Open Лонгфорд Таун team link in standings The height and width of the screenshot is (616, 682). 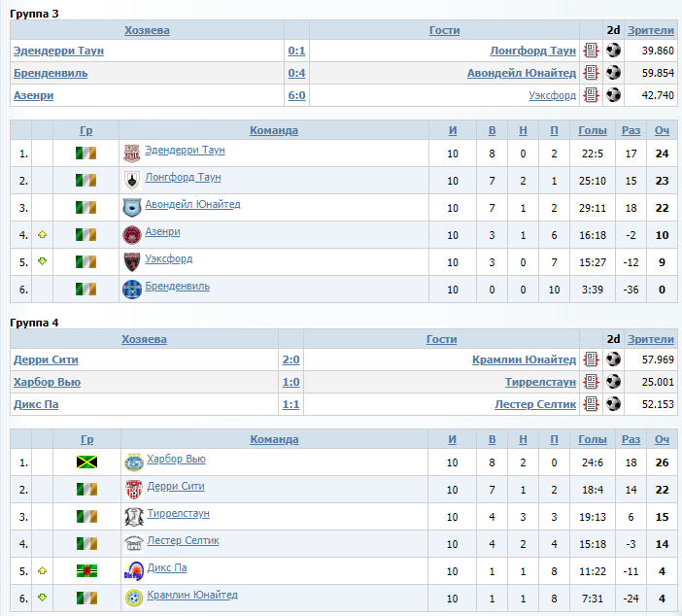183,177
